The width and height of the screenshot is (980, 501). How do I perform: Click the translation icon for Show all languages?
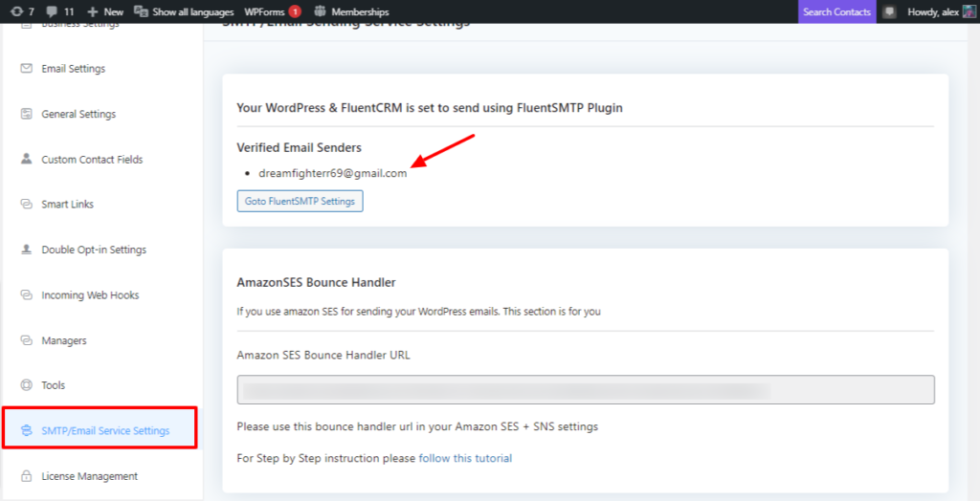(x=142, y=11)
